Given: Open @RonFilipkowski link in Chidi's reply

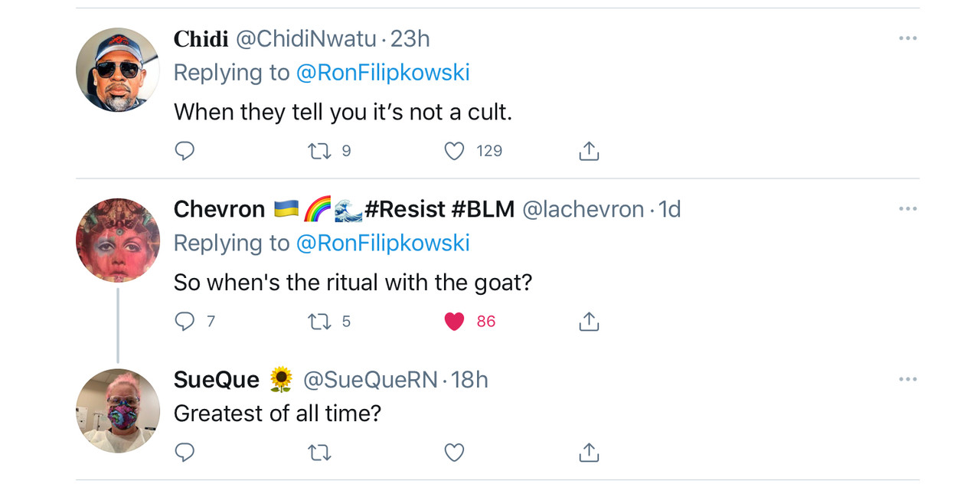Looking at the screenshot, I should click(x=382, y=73).
